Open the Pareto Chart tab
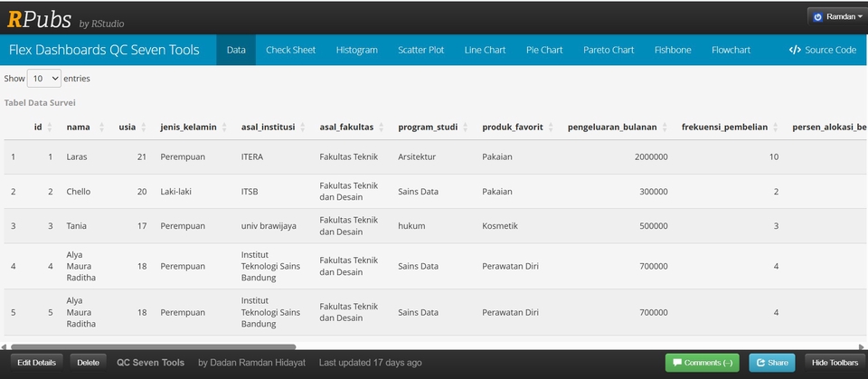The height and width of the screenshot is (379, 868). 609,50
